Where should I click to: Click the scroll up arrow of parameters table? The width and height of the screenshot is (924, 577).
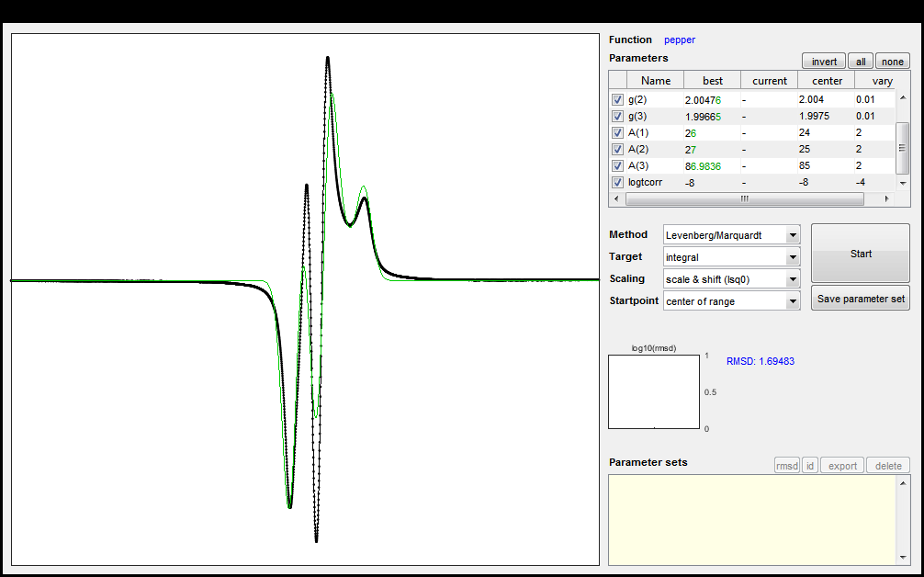tap(903, 97)
